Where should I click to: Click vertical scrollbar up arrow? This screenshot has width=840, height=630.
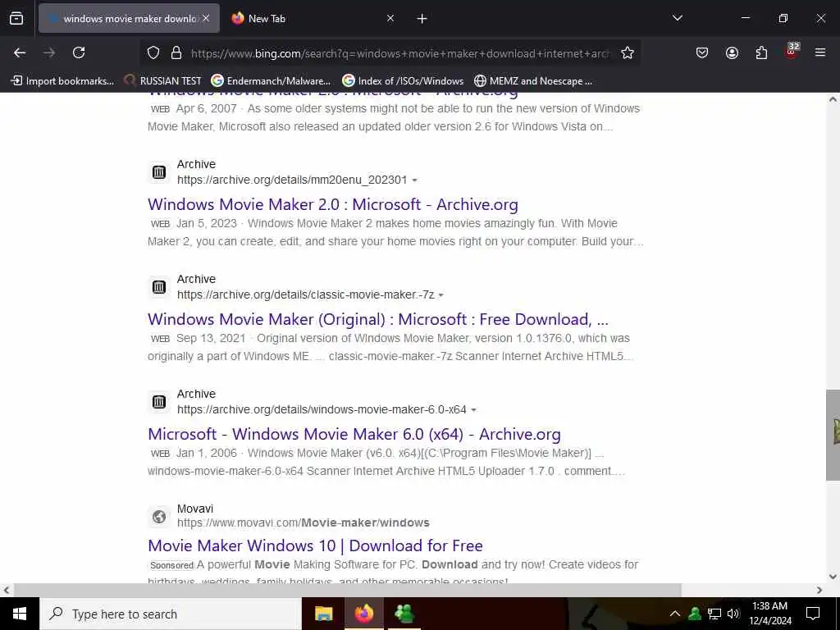[x=833, y=99]
